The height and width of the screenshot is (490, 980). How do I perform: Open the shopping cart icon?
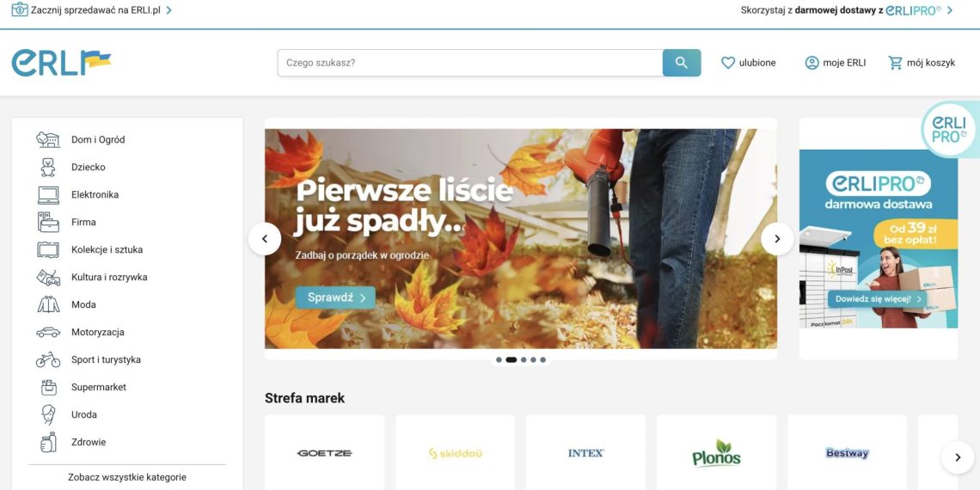[x=895, y=63]
